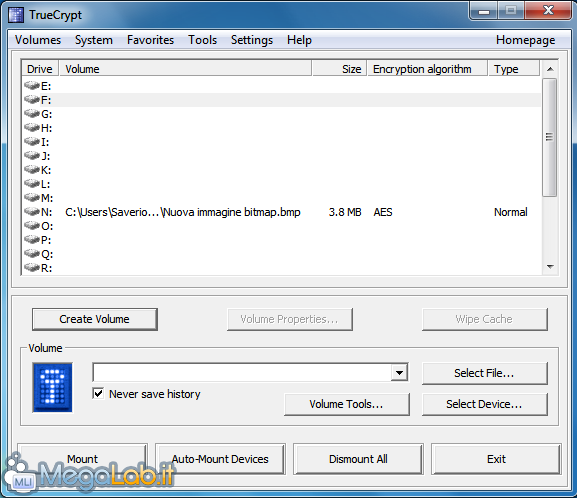Select the R: drive icon
The image size is (578, 499).
[x=32, y=268]
